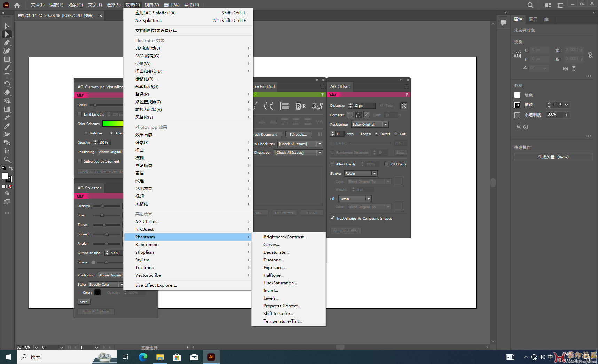Choose Hue/Saturation... from Phantasm submenu
This screenshot has width=598, height=364.
289,283
